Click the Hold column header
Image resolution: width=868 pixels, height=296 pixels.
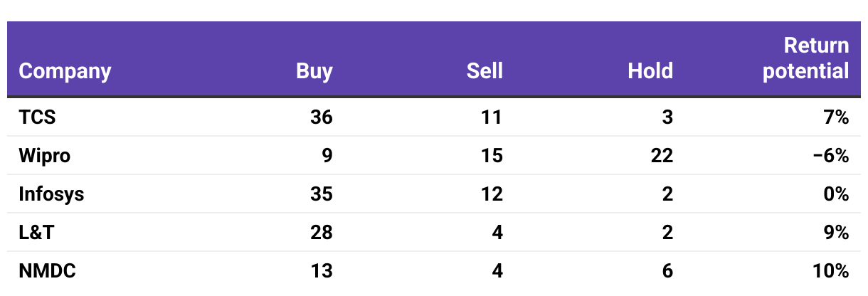pos(650,71)
